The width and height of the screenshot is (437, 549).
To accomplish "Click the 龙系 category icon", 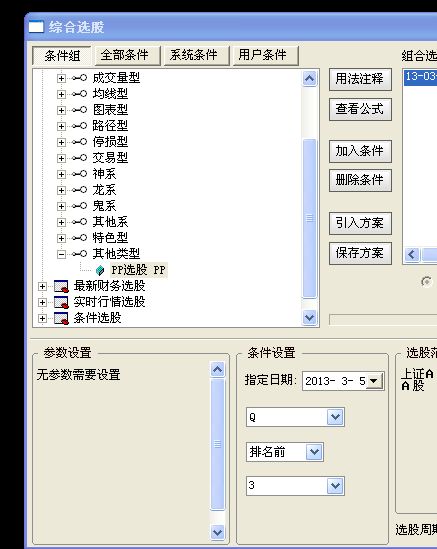I will tap(79, 190).
